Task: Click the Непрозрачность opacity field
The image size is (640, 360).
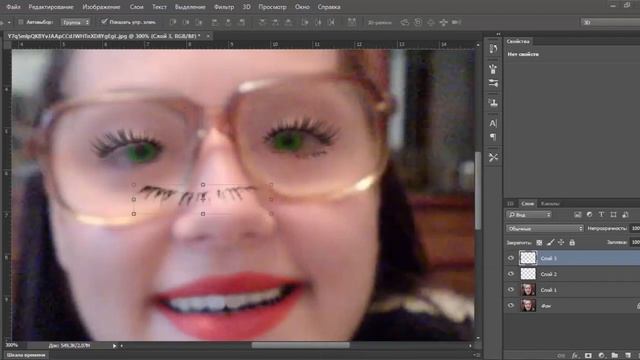Action: 635,228
